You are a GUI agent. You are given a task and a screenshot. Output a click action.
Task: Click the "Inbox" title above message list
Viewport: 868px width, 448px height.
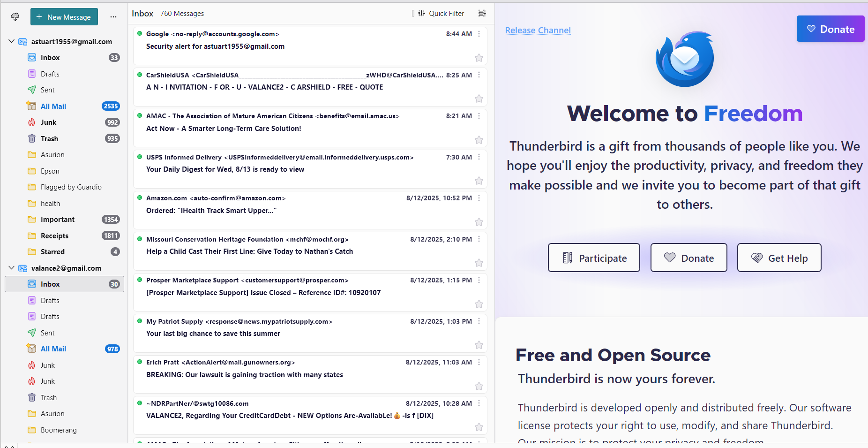point(142,14)
